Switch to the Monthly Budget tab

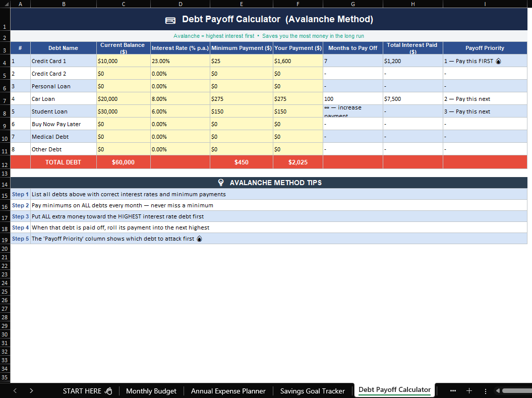tap(151, 391)
